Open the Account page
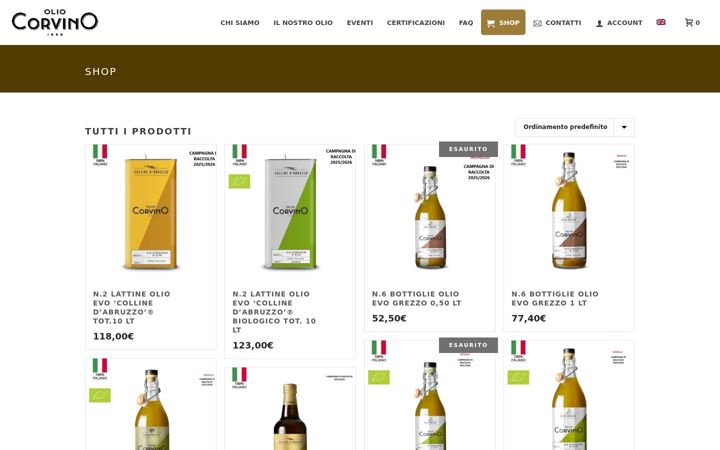This screenshot has height=450, width=720. pyautogui.click(x=624, y=22)
